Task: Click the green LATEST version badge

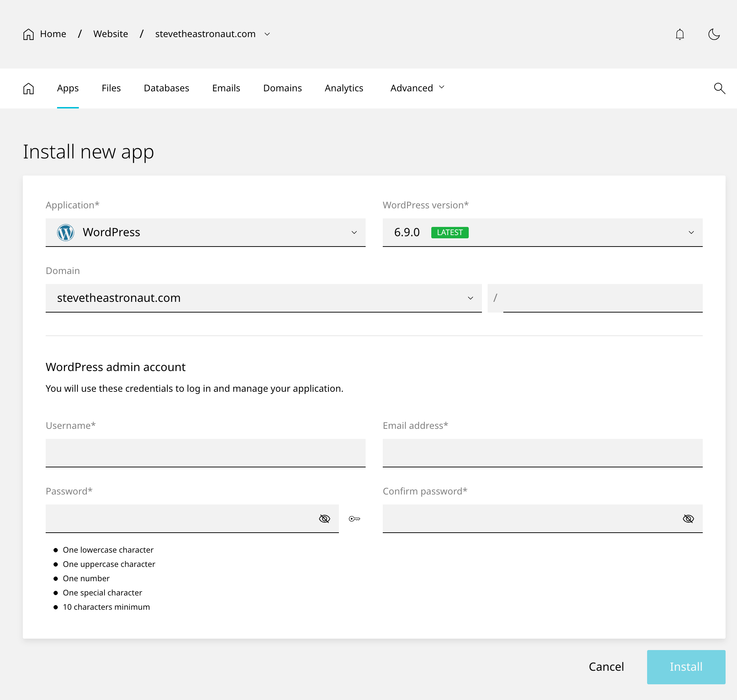Action: point(450,233)
